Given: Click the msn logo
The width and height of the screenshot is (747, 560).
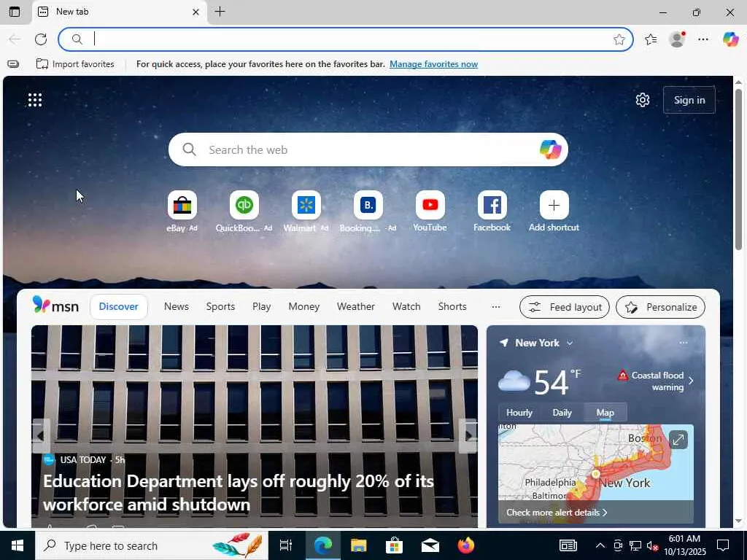Looking at the screenshot, I should click(55, 306).
